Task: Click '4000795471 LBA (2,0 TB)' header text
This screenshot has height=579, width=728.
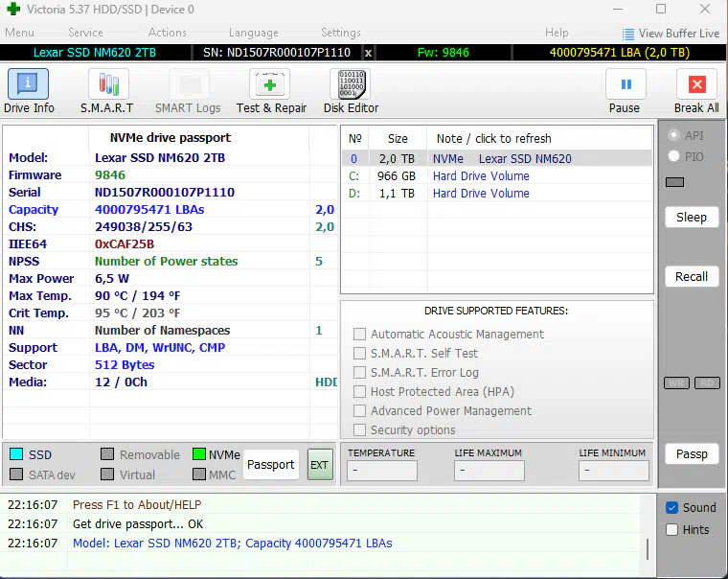Action: coord(620,53)
